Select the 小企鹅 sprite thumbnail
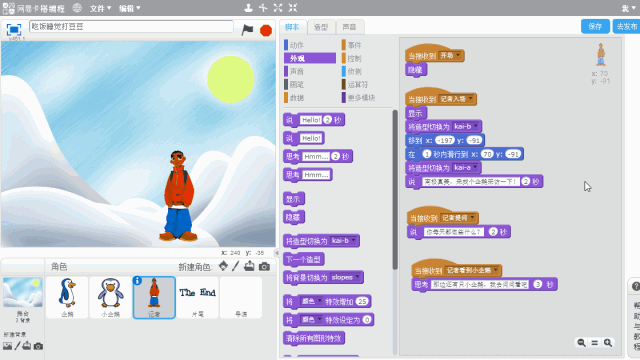Viewport: 640px width, 360px height. (110, 297)
